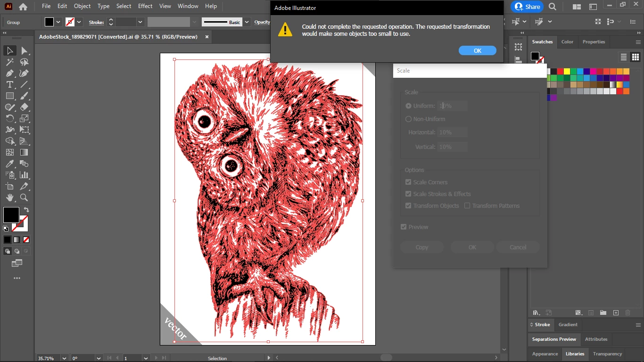Select the Pen tool
644x362 pixels.
click(10, 73)
